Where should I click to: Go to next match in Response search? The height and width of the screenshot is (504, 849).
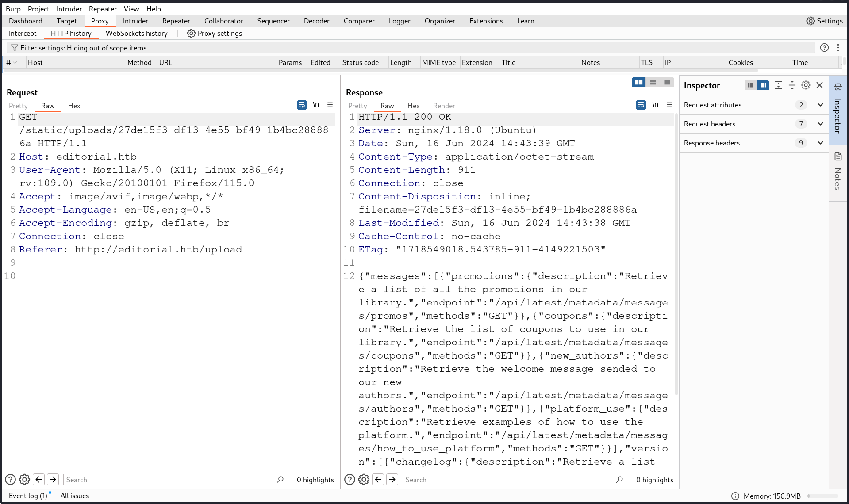coord(392,480)
